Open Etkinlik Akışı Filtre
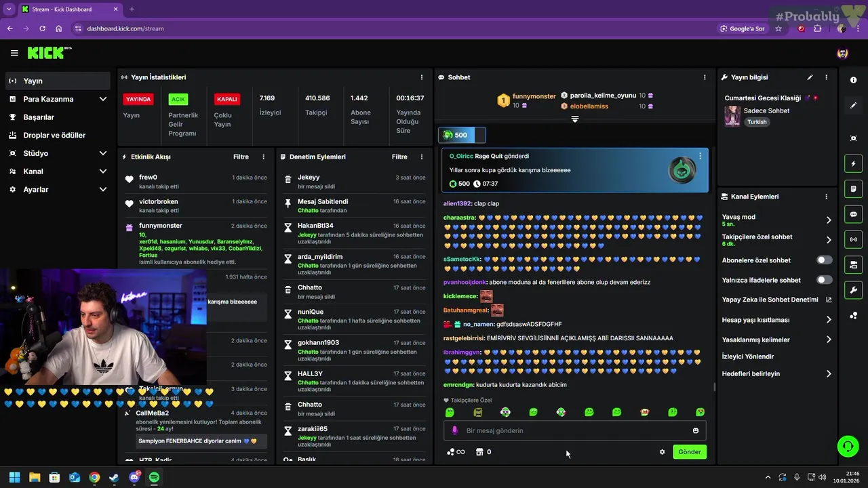This screenshot has height=488, width=868. (241, 157)
